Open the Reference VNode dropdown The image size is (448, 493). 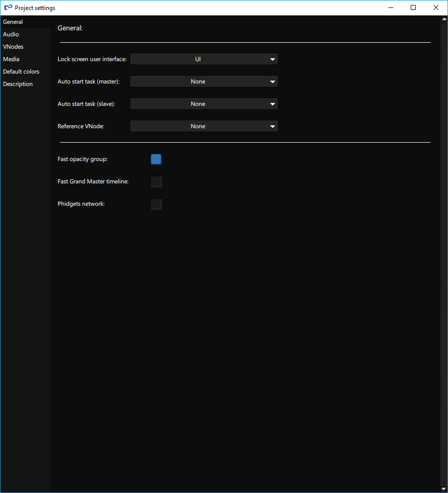(x=199, y=126)
